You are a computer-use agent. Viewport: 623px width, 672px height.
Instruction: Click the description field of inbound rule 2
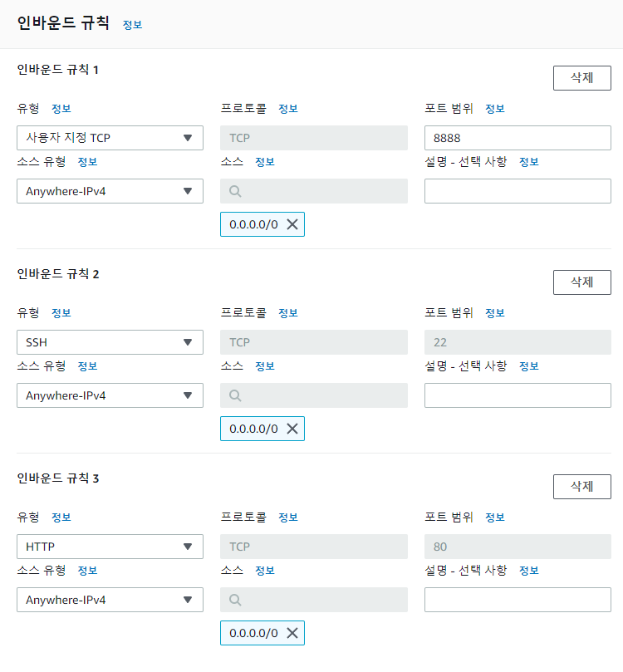point(518,395)
